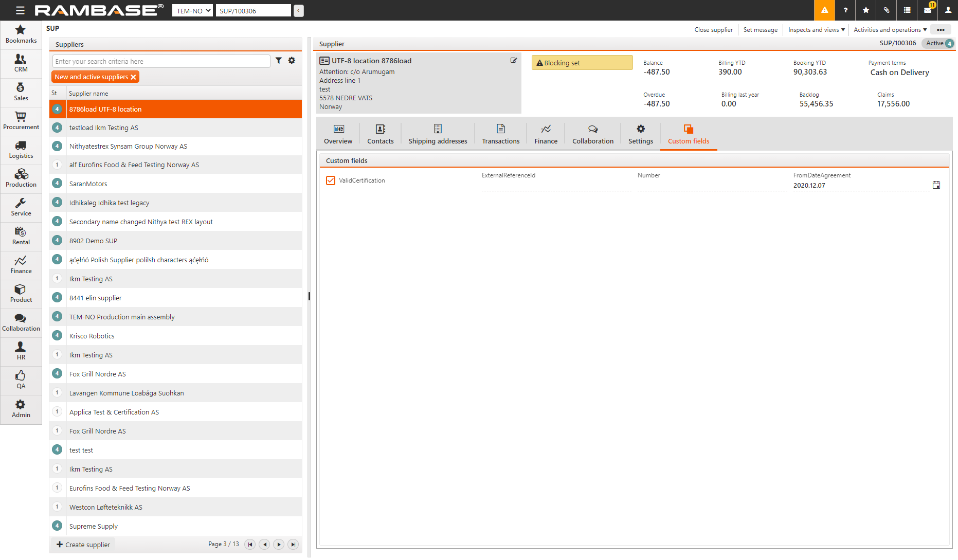This screenshot has height=560, width=958.
Task: Open Activities and operations dropdown
Action: click(890, 30)
